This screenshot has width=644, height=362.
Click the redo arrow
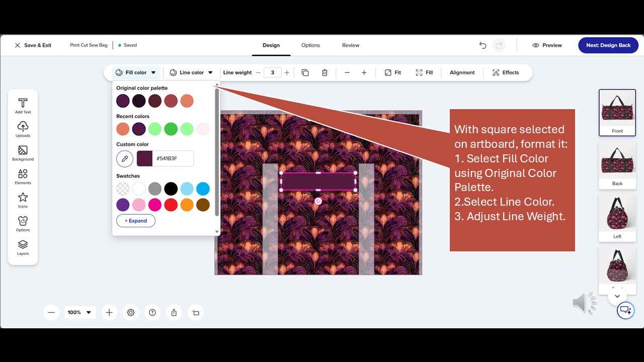pyautogui.click(x=499, y=45)
